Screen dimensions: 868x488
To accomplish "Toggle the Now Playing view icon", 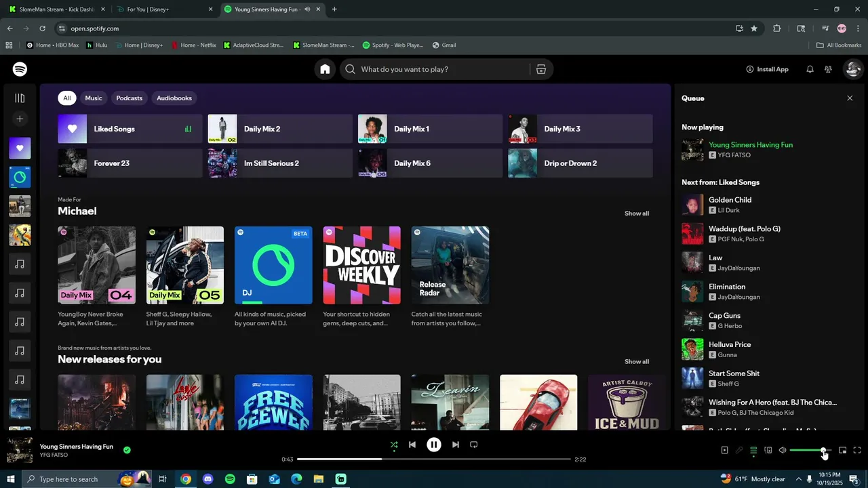I will coord(724,450).
